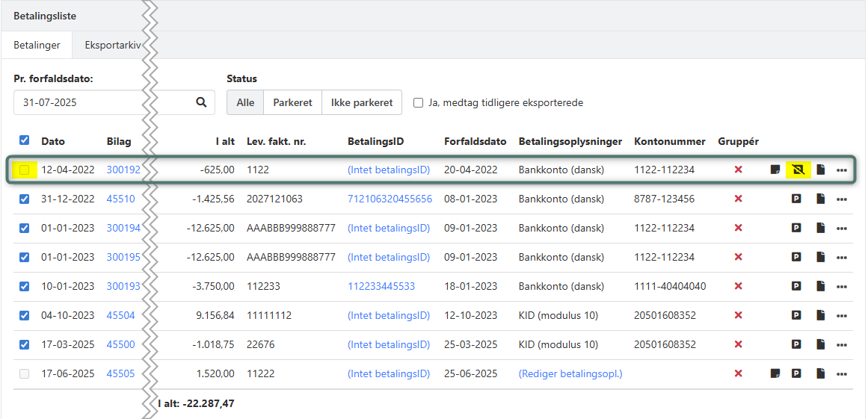Open the ellipsis menu for bilag 45505
Image resolution: width=868 pixels, height=419 pixels.
coord(842,373)
